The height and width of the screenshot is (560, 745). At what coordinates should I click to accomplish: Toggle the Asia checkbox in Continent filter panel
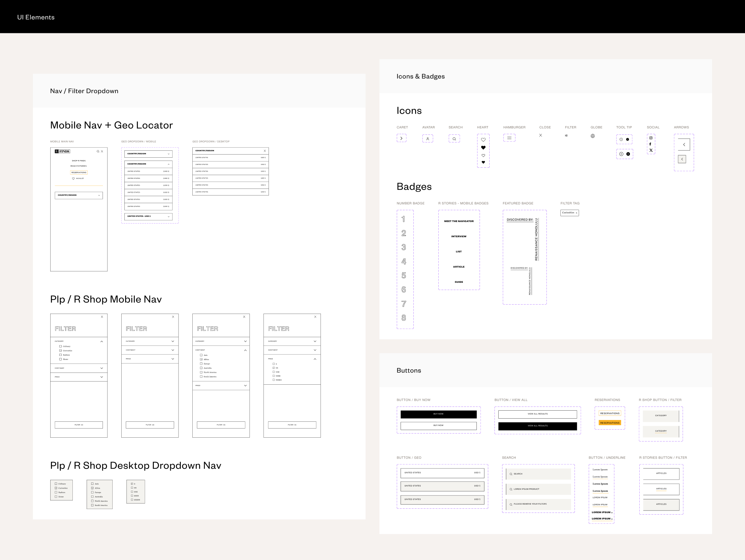[201, 355]
